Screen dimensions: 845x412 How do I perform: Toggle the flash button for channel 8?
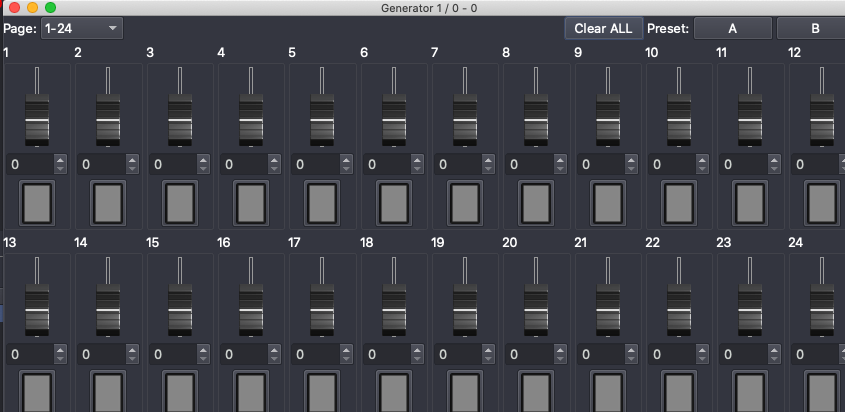coord(536,203)
